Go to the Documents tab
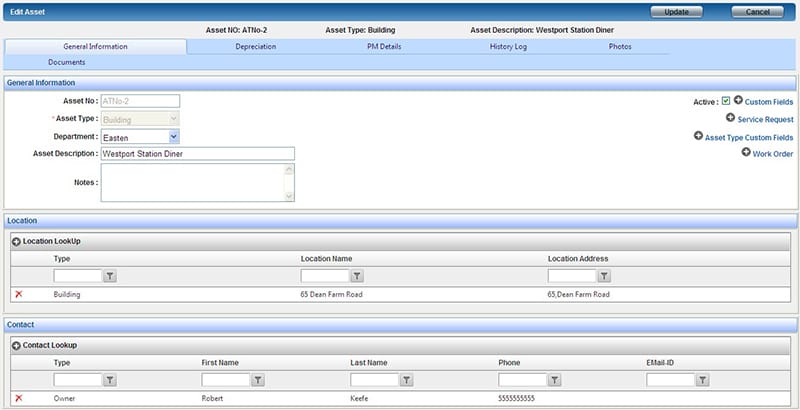This screenshot has height=410, width=800. click(66, 62)
